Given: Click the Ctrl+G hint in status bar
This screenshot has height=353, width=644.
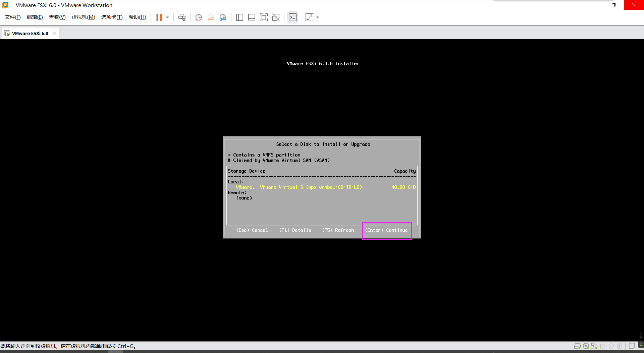Looking at the screenshot, I should pos(126,346).
